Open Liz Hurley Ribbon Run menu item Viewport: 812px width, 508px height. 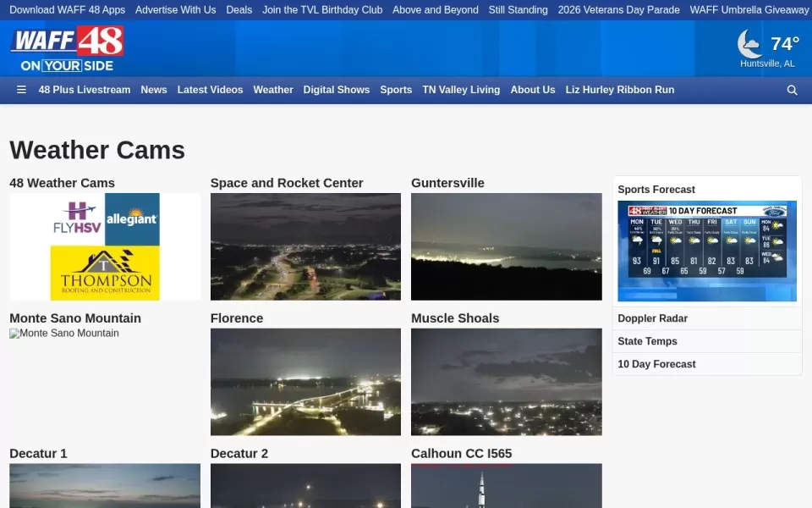click(x=620, y=90)
